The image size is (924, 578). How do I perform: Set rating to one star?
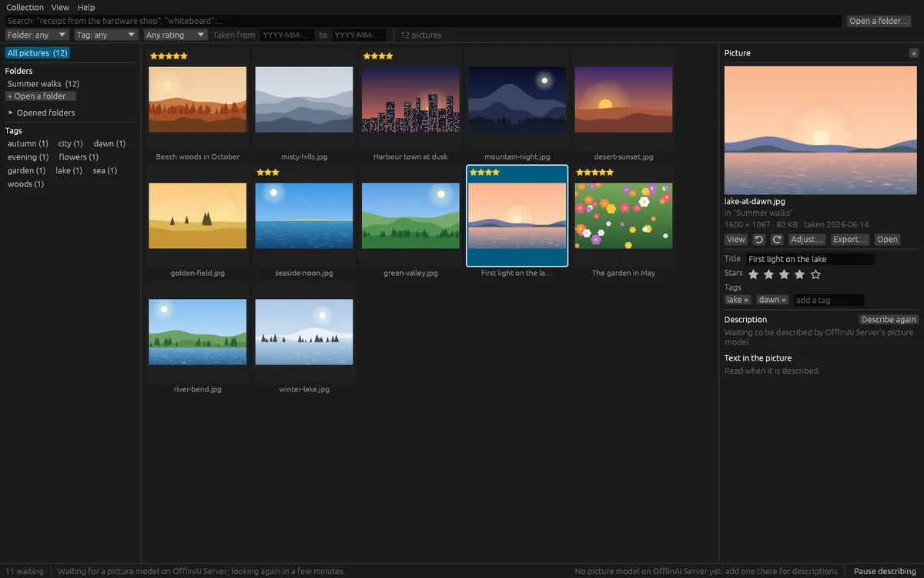(753, 274)
